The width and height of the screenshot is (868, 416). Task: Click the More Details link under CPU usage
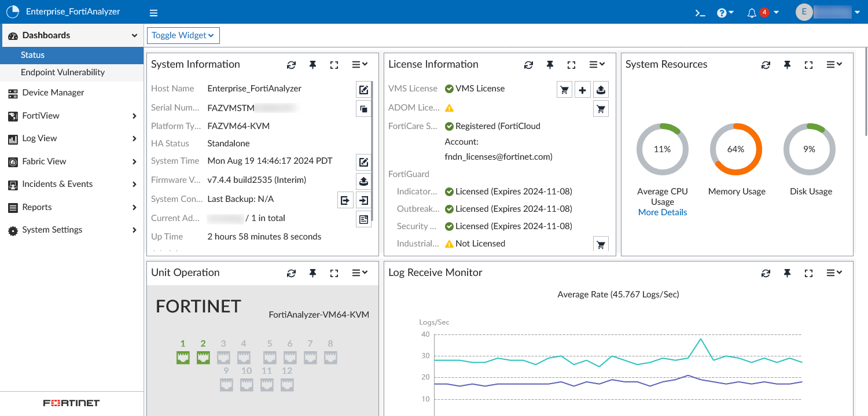(663, 212)
